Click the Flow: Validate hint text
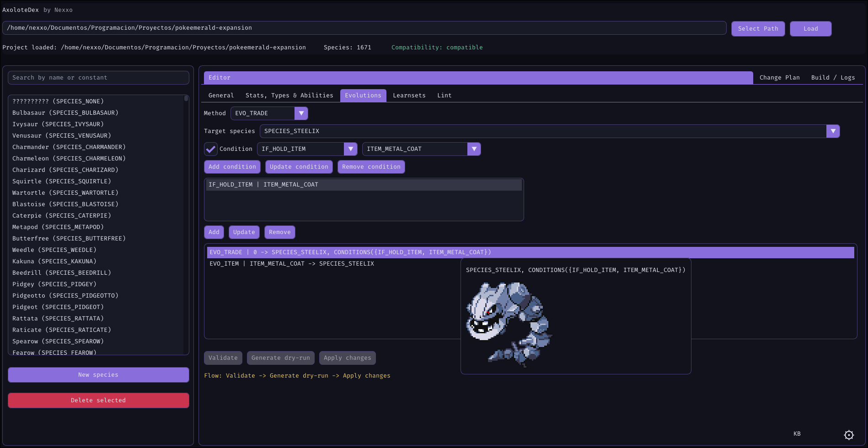 (x=297, y=376)
